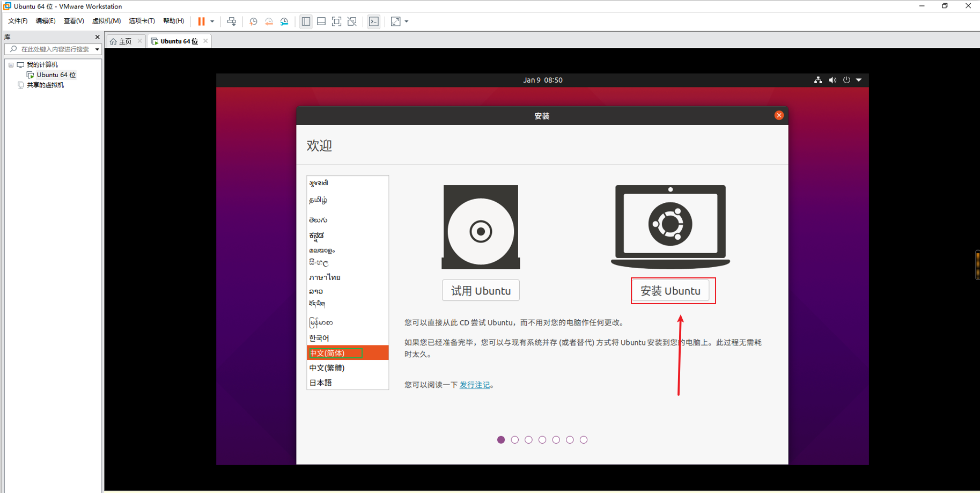Open the 虚拟机(M) menu
This screenshot has height=493, width=980.
(x=106, y=21)
